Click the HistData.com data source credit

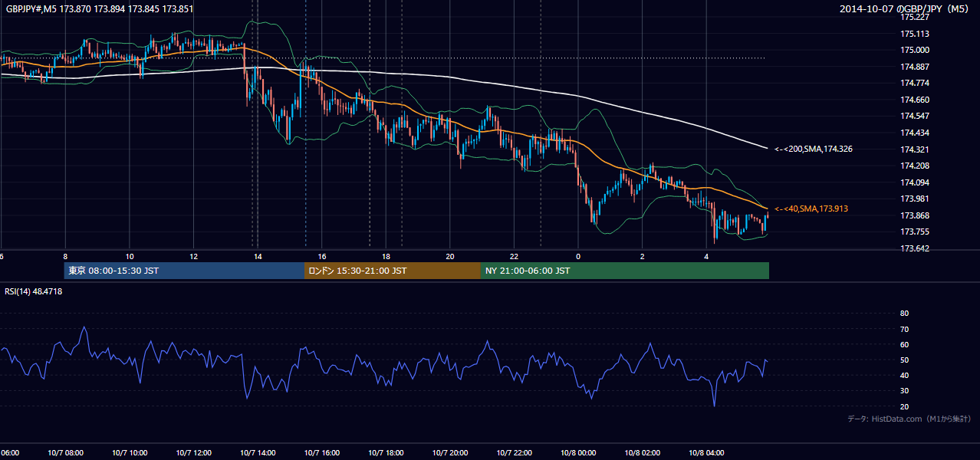(909, 419)
